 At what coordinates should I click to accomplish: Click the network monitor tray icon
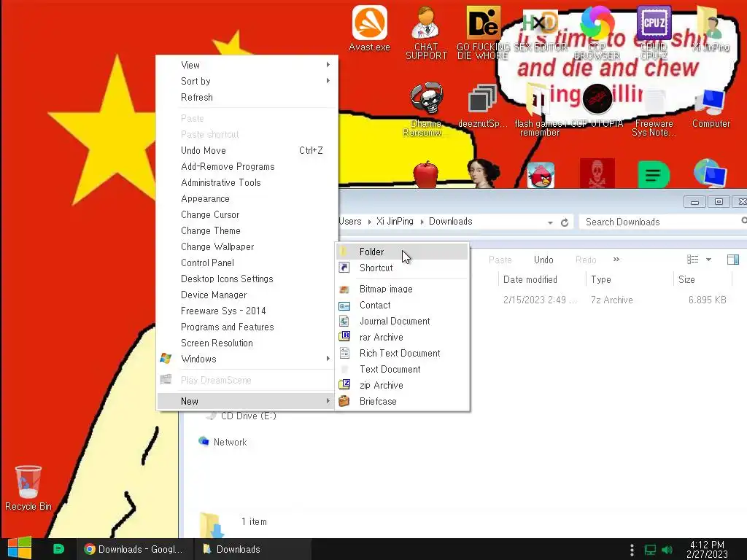click(x=650, y=550)
